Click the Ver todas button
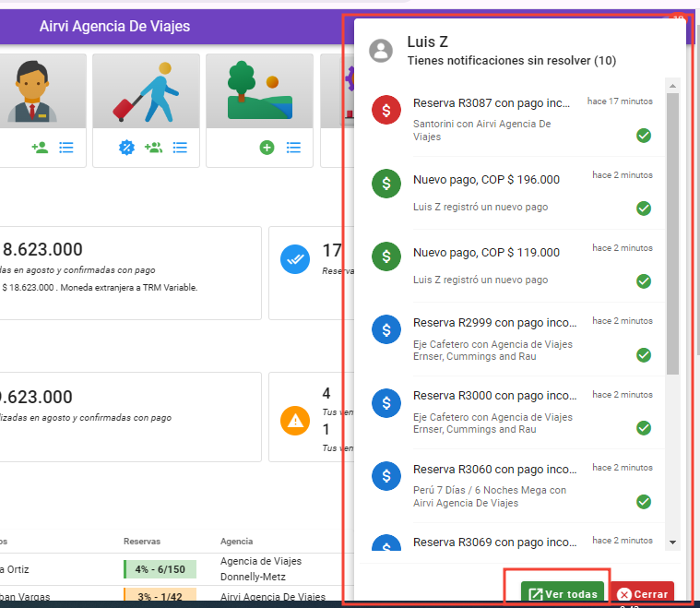The image size is (700, 608). (x=563, y=593)
